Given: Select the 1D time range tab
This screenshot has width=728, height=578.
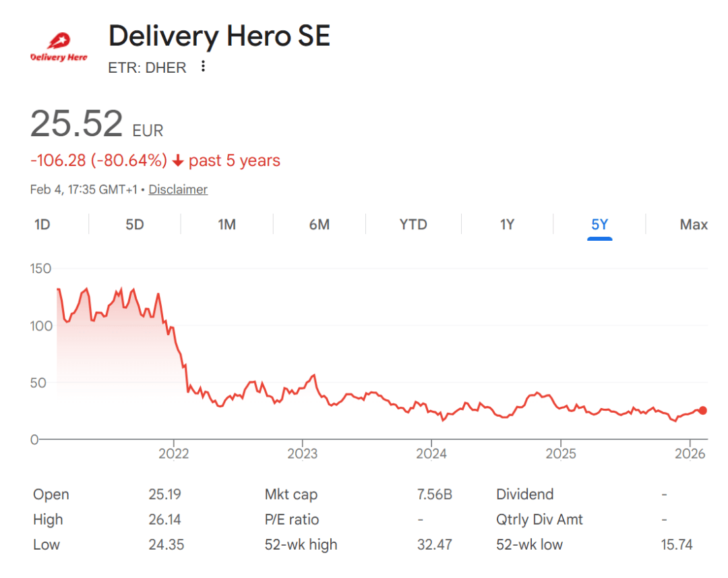Looking at the screenshot, I should [x=42, y=225].
